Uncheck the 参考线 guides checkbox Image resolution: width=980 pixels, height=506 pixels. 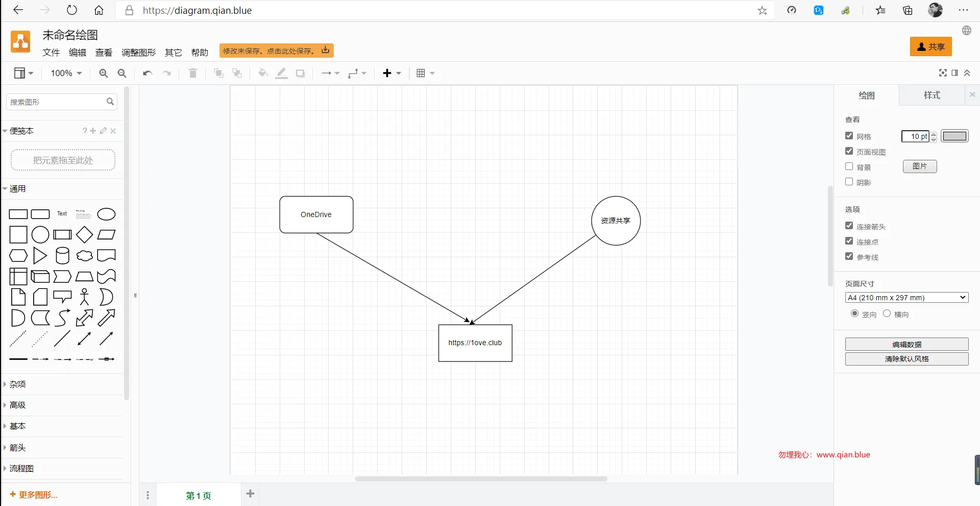[x=849, y=256]
